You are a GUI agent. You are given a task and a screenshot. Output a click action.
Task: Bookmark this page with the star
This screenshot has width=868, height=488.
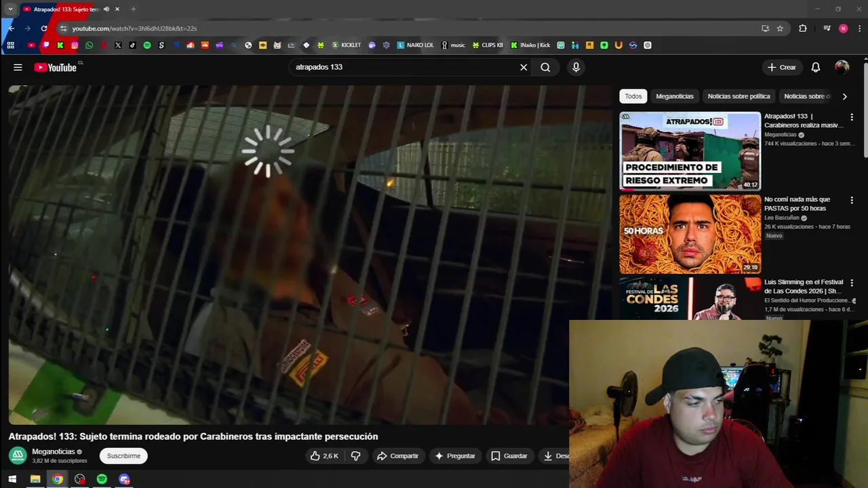[780, 28]
